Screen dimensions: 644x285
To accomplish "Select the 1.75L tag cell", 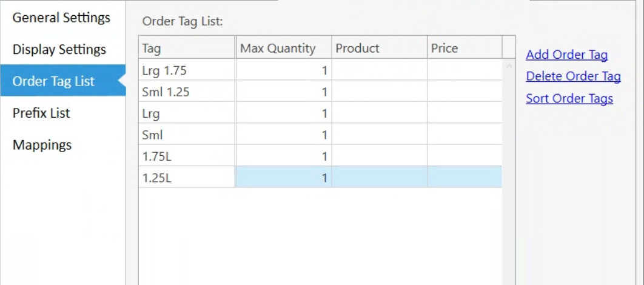I will [x=186, y=156].
